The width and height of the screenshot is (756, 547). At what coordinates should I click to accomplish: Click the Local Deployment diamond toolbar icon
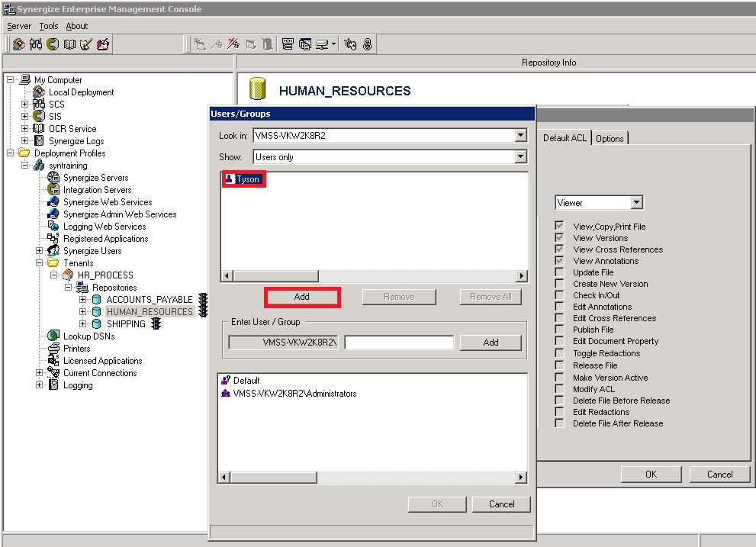18,44
